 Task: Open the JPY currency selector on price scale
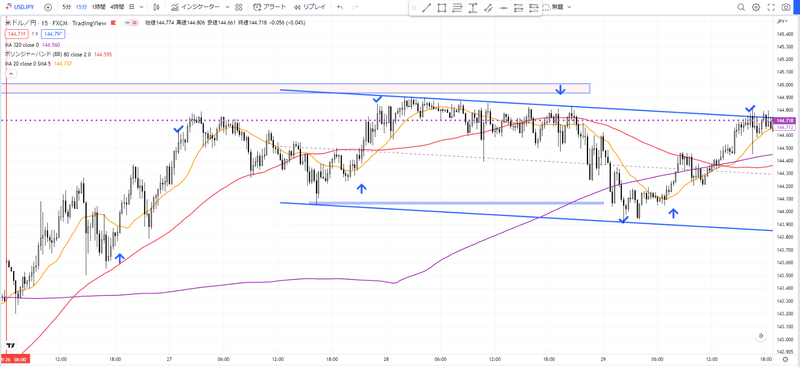[781, 22]
